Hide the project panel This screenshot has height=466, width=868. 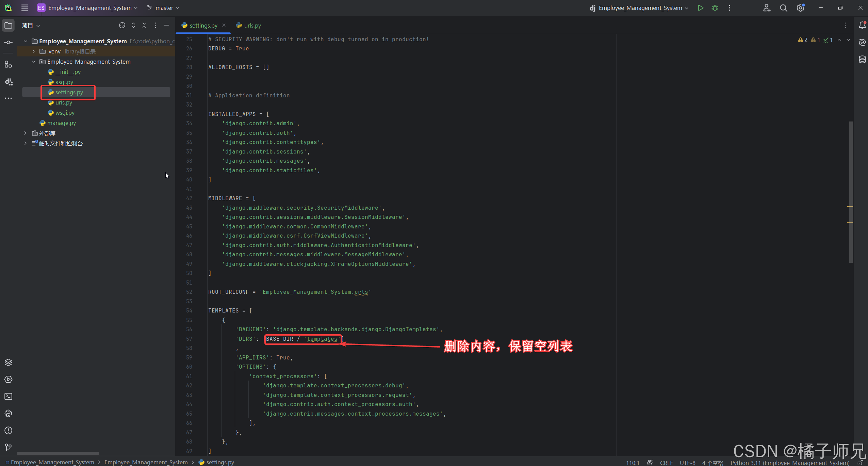coord(166,26)
